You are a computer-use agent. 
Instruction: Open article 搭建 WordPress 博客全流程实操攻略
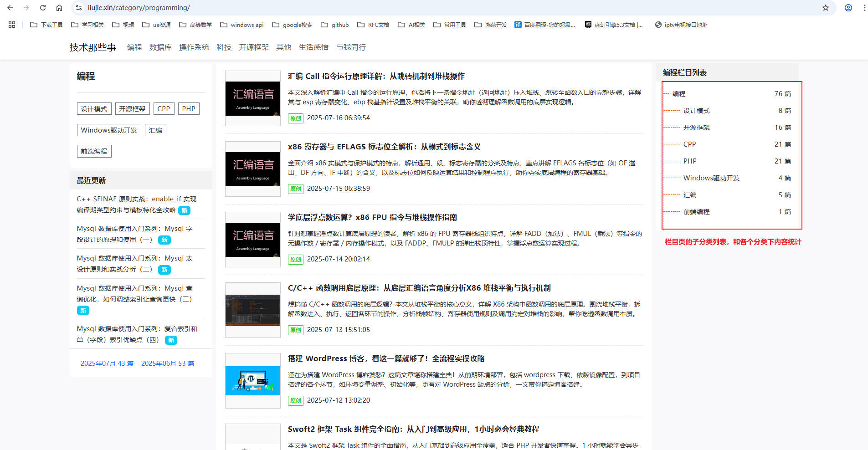386,358
